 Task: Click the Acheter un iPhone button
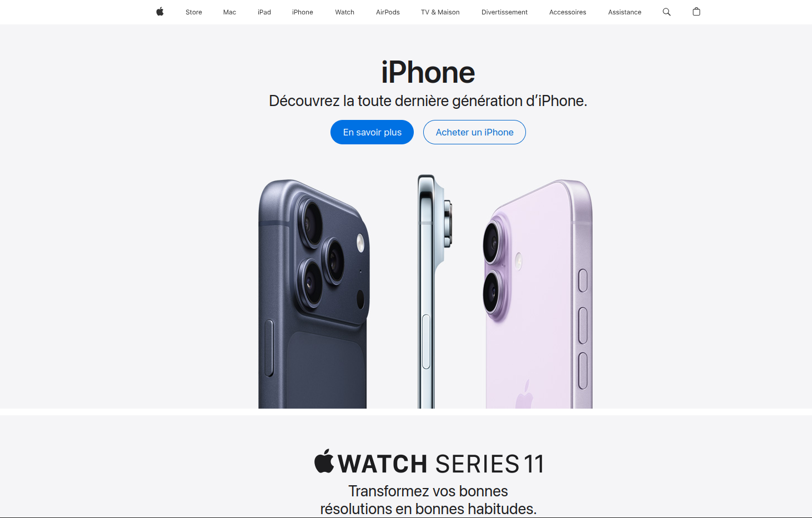coord(474,132)
